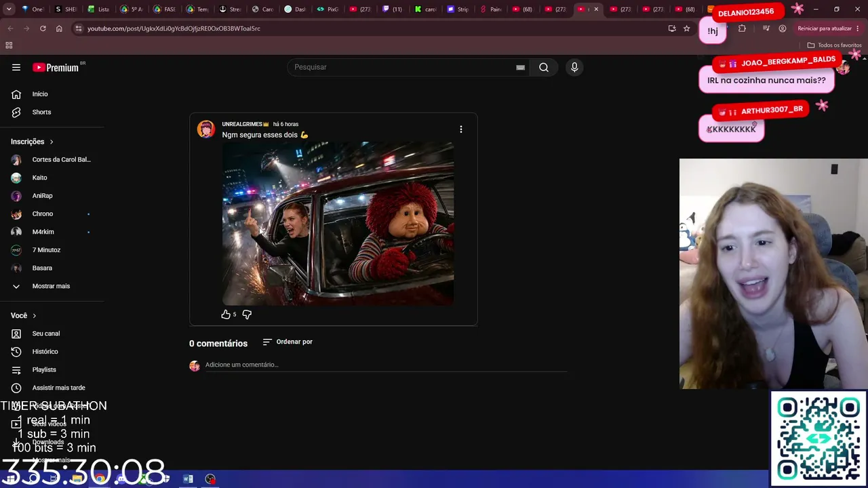Screen dimensions: 868x488
Task: Open the post image of the red car
Action: point(338,224)
